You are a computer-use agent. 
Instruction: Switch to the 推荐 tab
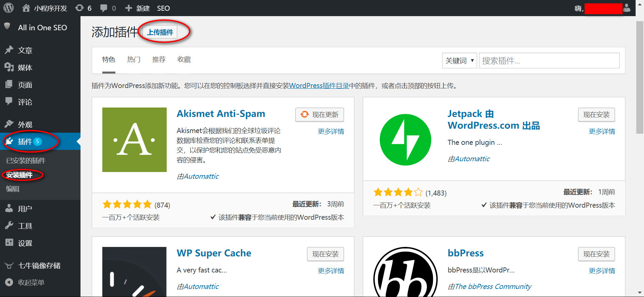coord(159,60)
